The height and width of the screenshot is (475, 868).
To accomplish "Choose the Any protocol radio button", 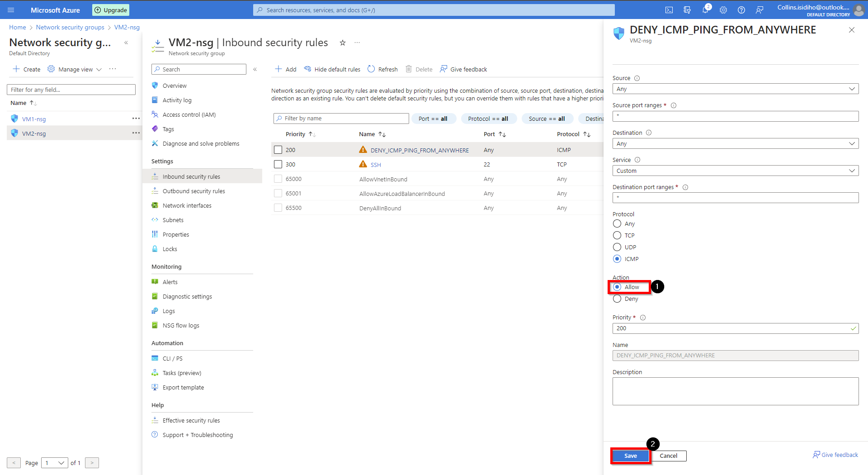I will [617, 223].
